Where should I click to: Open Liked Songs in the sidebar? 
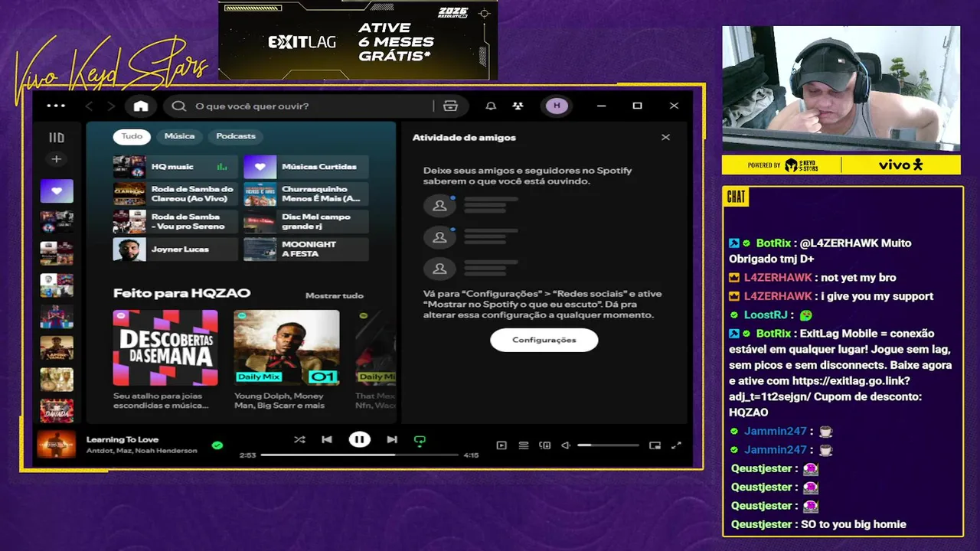tap(57, 191)
